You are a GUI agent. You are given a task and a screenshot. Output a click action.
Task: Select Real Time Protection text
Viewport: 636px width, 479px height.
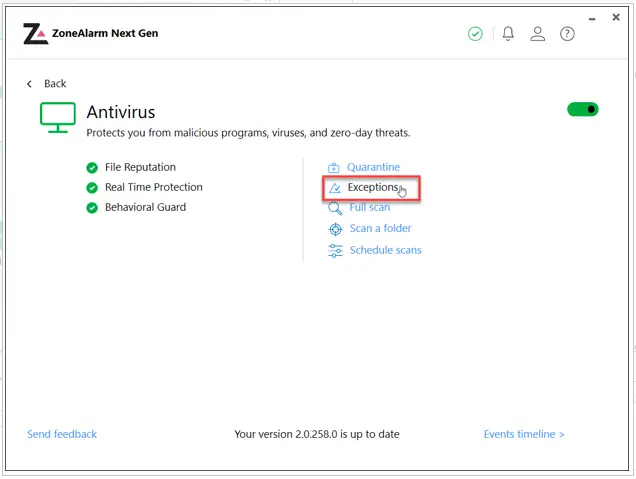pyautogui.click(x=154, y=187)
